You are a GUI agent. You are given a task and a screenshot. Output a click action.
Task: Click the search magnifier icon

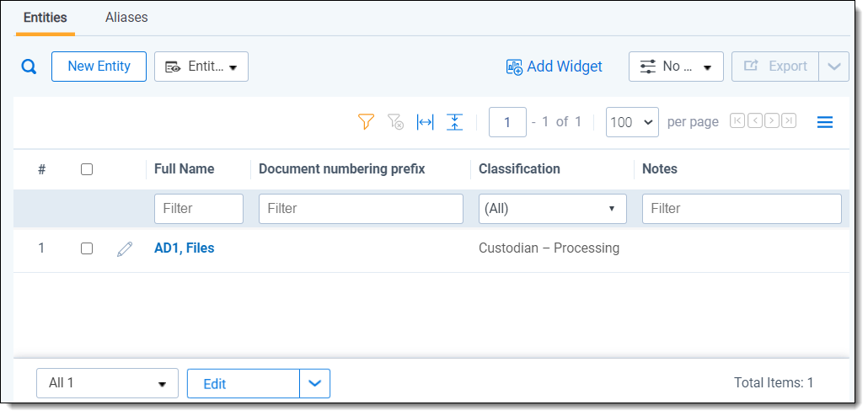point(29,67)
